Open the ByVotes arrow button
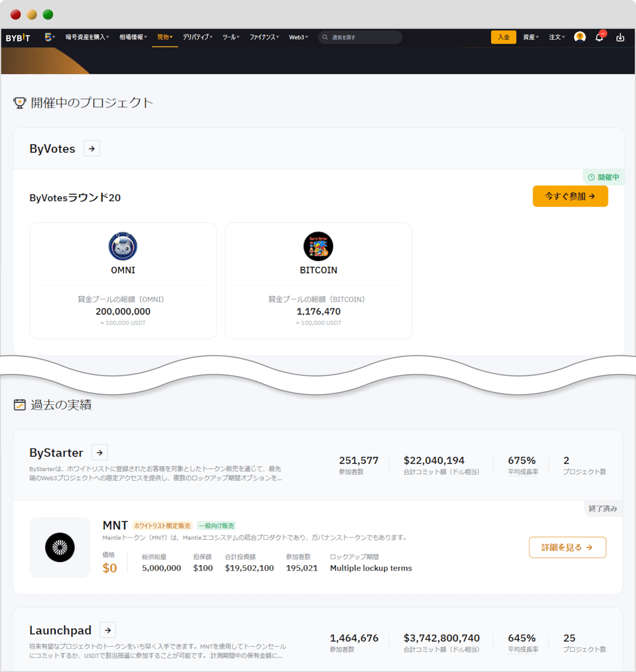Image resolution: width=636 pixels, height=672 pixels. tap(91, 148)
